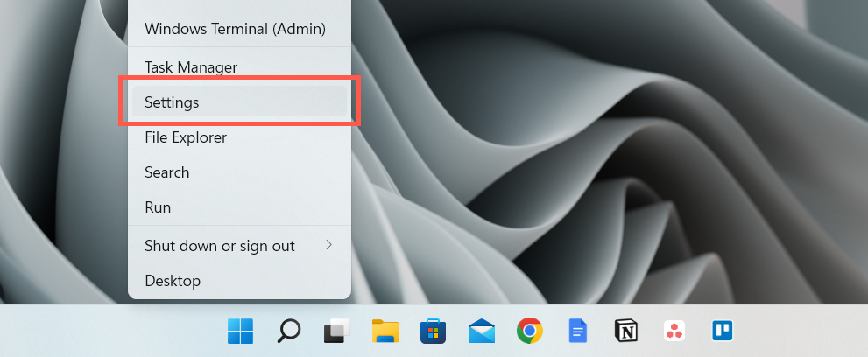
Task: Open the Microsoft Store taskbar icon
Action: click(x=433, y=331)
